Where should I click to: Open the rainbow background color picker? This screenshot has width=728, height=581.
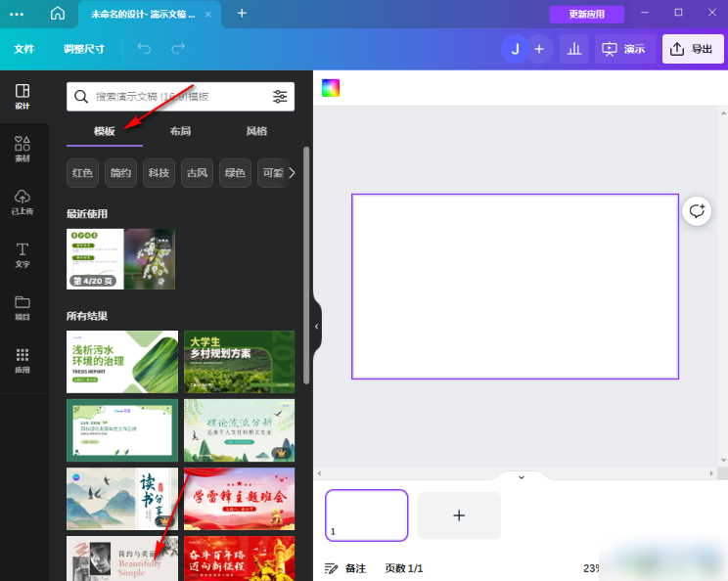click(x=331, y=88)
